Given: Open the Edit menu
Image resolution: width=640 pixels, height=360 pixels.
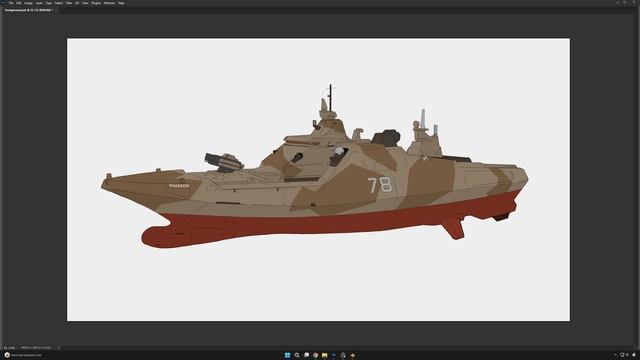Looking at the screenshot, I should [x=19, y=3].
